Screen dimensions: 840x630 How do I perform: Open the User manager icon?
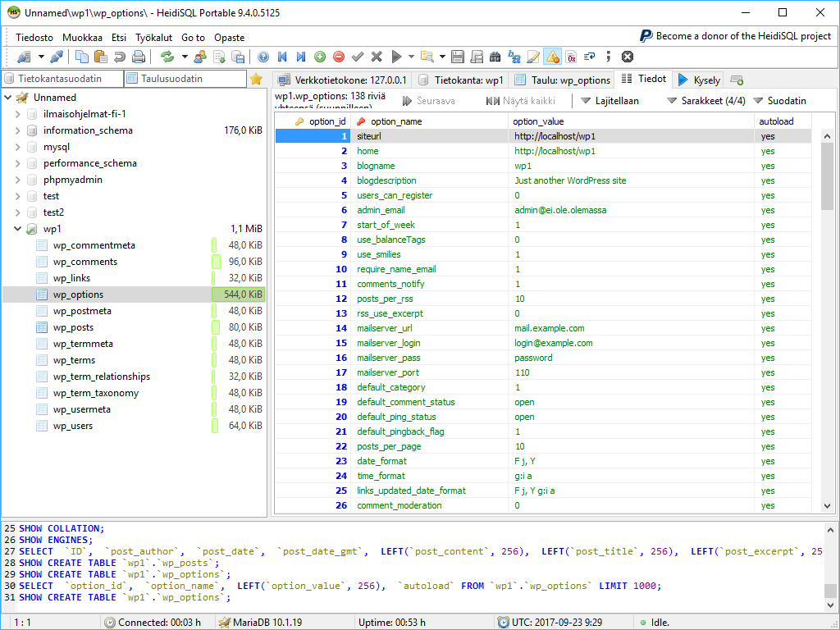(200, 57)
